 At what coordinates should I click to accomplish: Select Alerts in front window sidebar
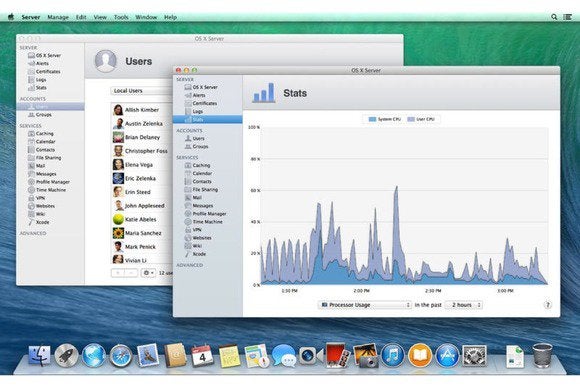[x=208, y=95]
